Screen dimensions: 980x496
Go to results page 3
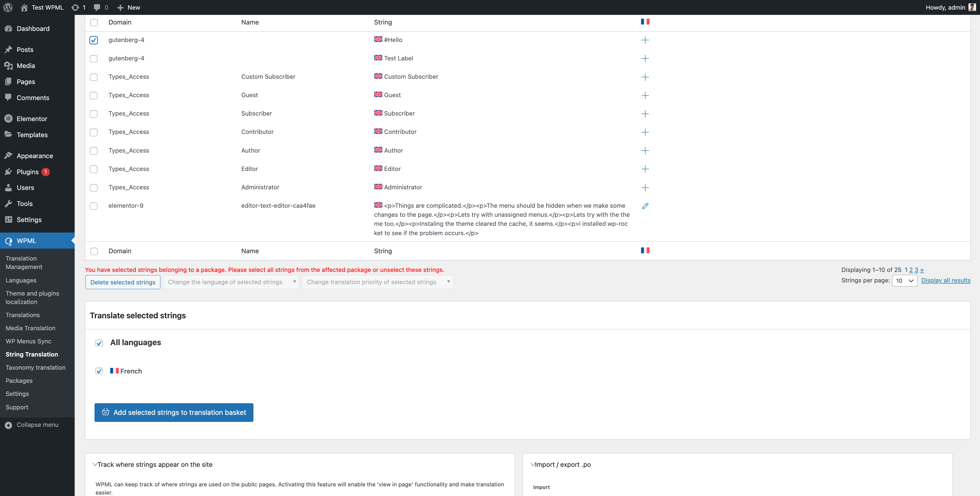[916, 270]
